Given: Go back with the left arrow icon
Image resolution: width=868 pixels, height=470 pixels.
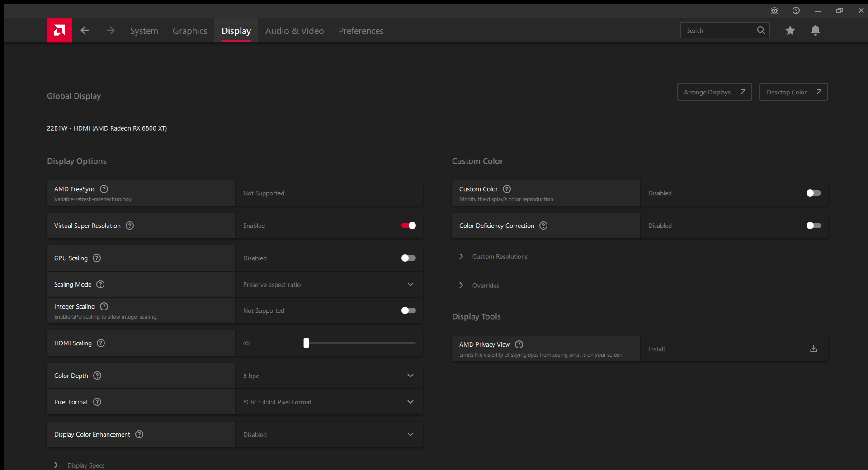Looking at the screenshot, I should point(85,30).
